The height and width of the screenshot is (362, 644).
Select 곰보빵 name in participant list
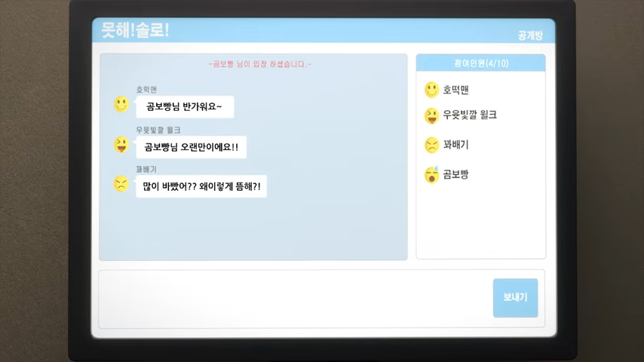(x=455, y=175)
